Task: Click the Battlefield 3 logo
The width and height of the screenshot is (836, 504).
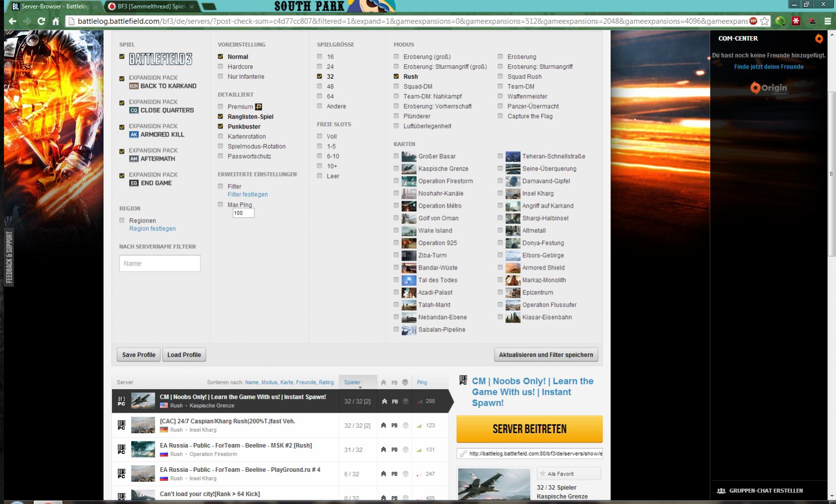Action: [x=161, y=59]
